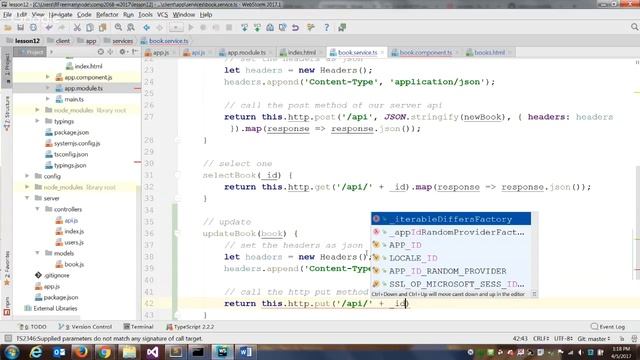This screenshot has width=640, height=360.
Task: Click the Git: master branch widget
Action: tap(594, 339)
